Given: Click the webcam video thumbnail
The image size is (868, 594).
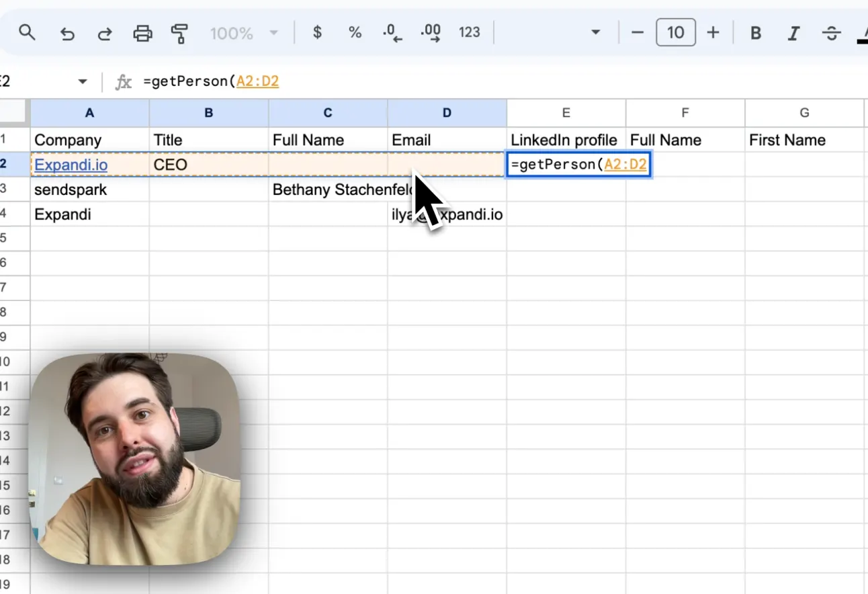Looking at the screenshot, I should 135,459.
